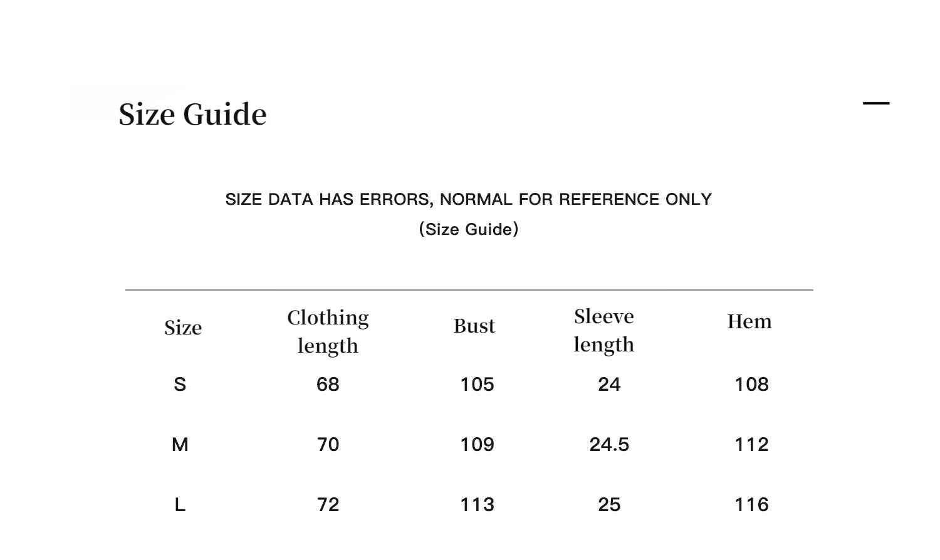Click the parenthesized Size Guide subtitle
The width and height of the screenshot is (940, 560).
pyautogui.click(x=468, y=229)
